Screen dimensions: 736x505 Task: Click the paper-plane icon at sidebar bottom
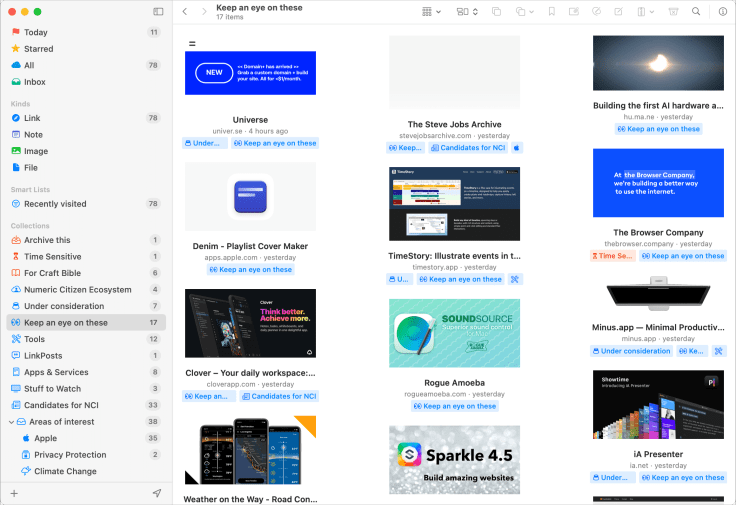[157, 493]
